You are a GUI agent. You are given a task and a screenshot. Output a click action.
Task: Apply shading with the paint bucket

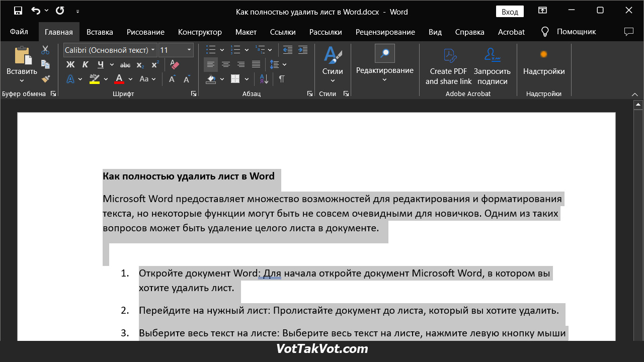tap(211, 79)
